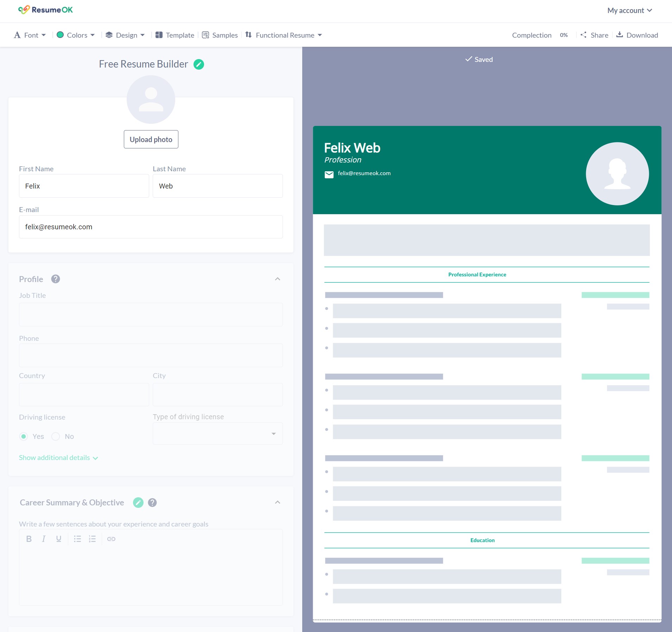The image size is (672, 632).
Task: Click the Download arrow icon
Action: tap(620, 34)
